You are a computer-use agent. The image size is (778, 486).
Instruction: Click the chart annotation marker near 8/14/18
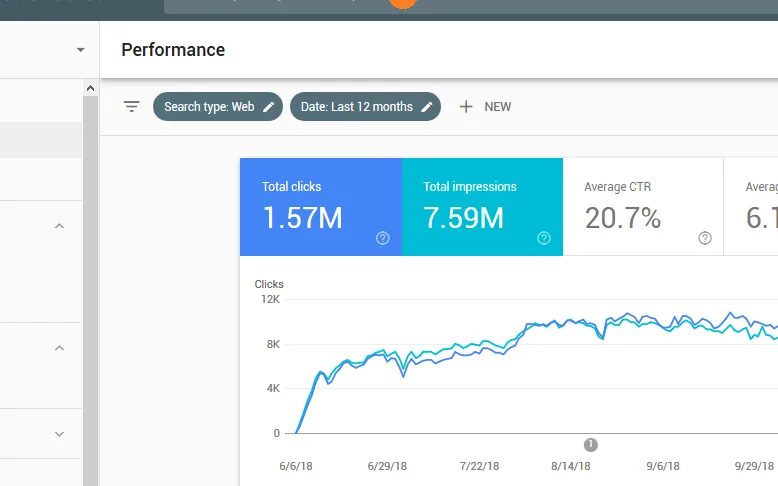click(x=590, y=445)
